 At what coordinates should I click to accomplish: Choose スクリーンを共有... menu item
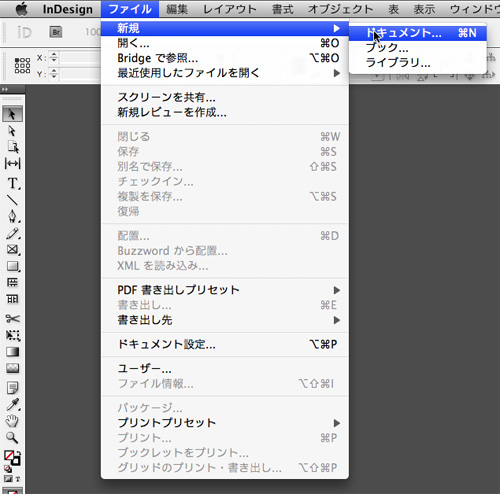click(x=225, y=97)
